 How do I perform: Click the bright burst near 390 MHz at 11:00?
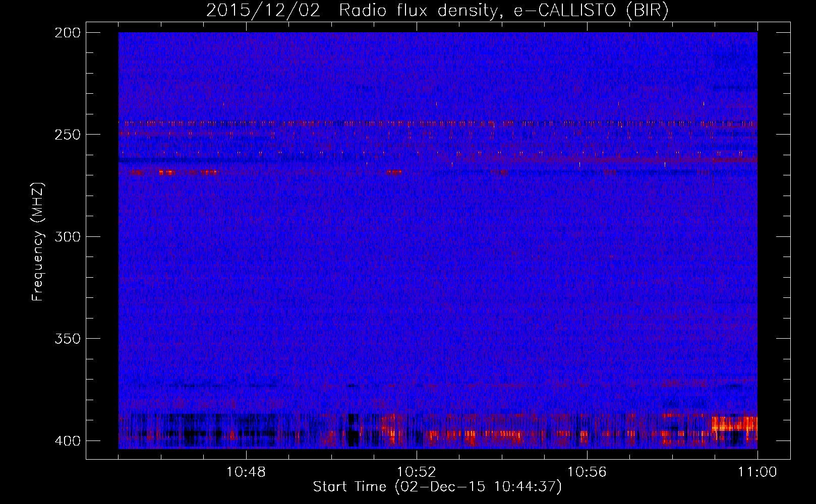click(734, 423)
